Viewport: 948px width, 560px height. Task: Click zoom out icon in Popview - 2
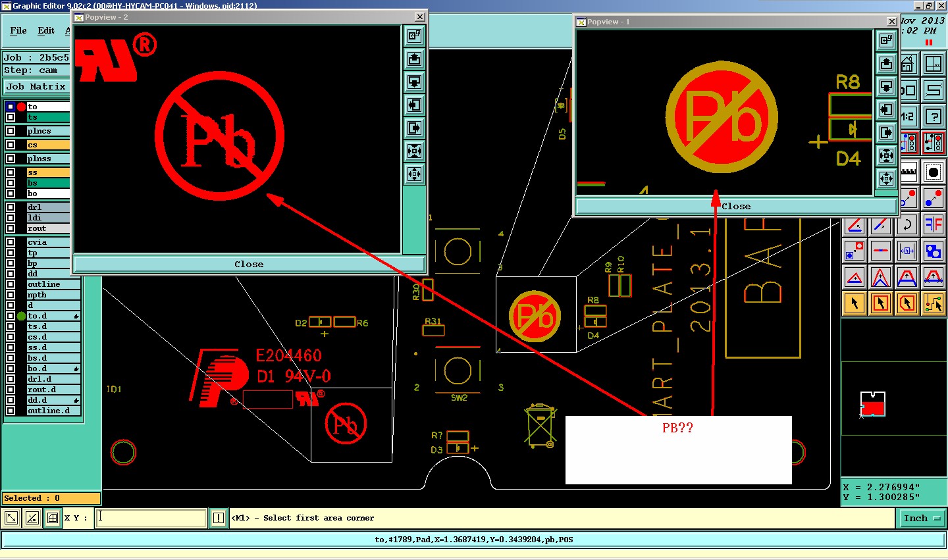[414, 174]
